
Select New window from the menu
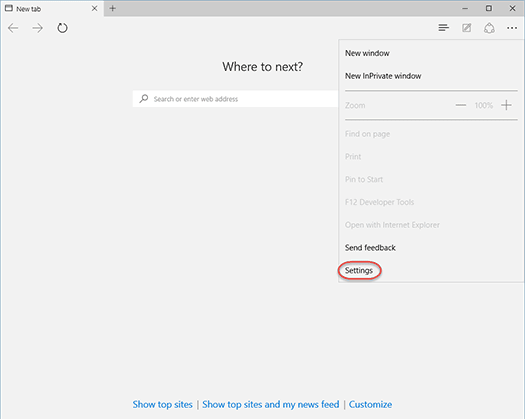point(367,53)
